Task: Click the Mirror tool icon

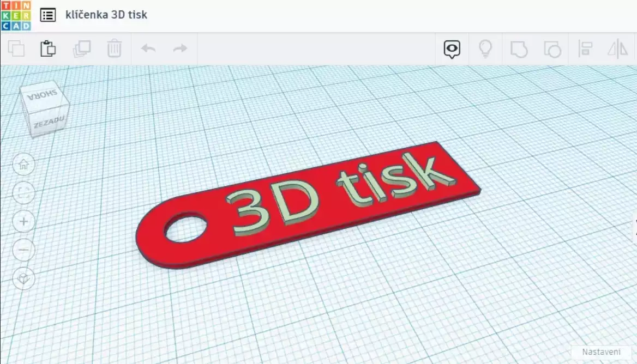Action: pos(617,49)
